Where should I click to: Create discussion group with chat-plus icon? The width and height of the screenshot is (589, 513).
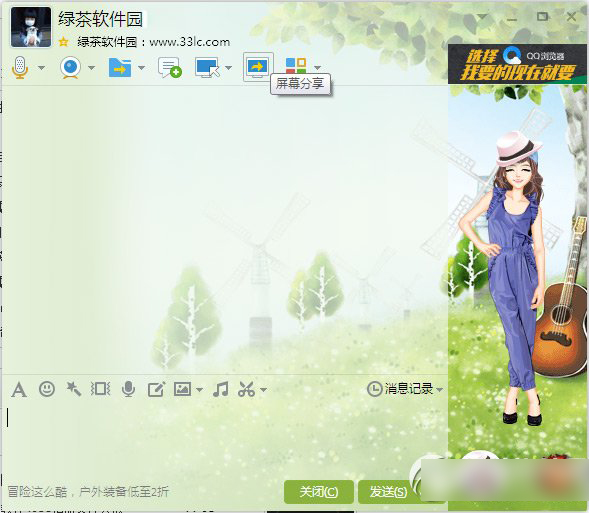click(170, 68)
